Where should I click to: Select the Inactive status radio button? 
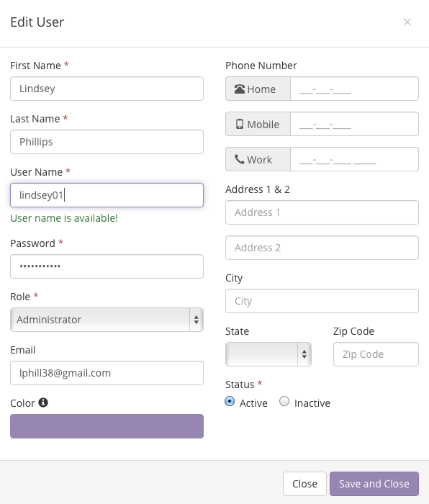click(x=284, y=401)
